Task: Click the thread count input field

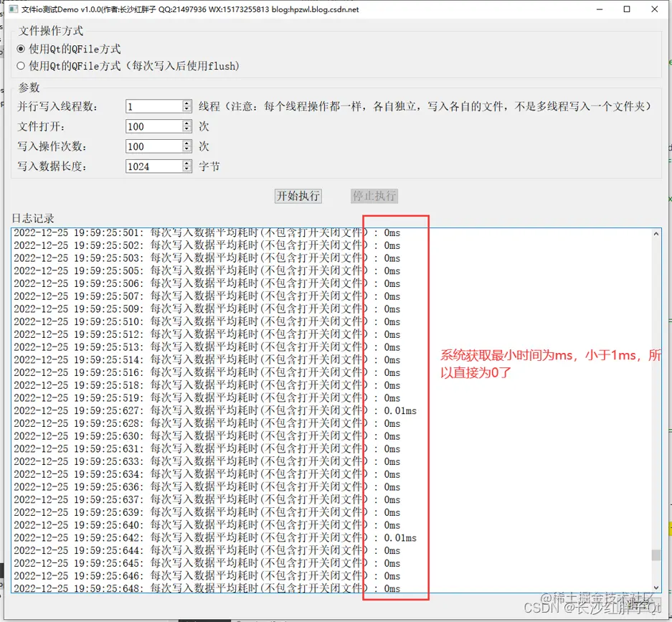Action: [154, 106]
